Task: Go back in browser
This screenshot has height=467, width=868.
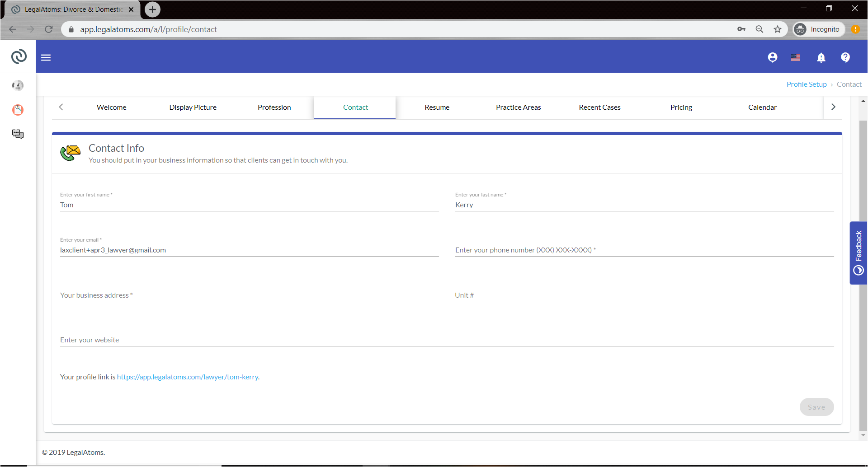Action: click(x=13, y=29)
